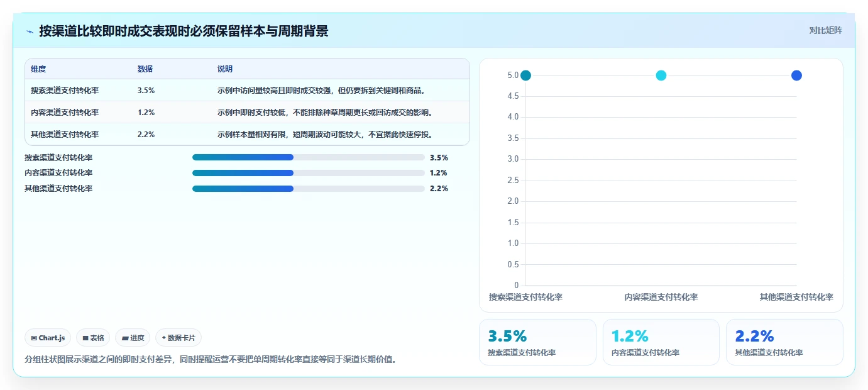The height and width of the screenshot is (390, 868).
Task: Click the 搜索渠道支付转化率 x-axis label
Action: click(x=525, y=297)
